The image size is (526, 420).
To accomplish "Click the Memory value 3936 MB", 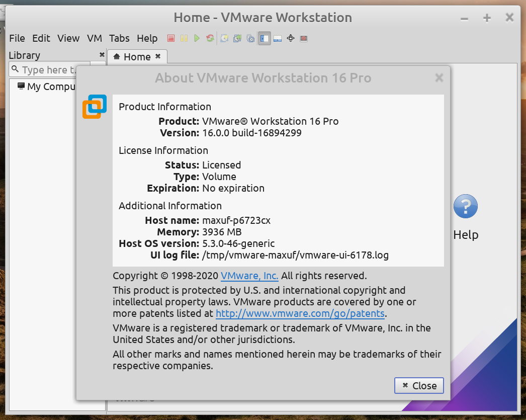I will (222, 232).
